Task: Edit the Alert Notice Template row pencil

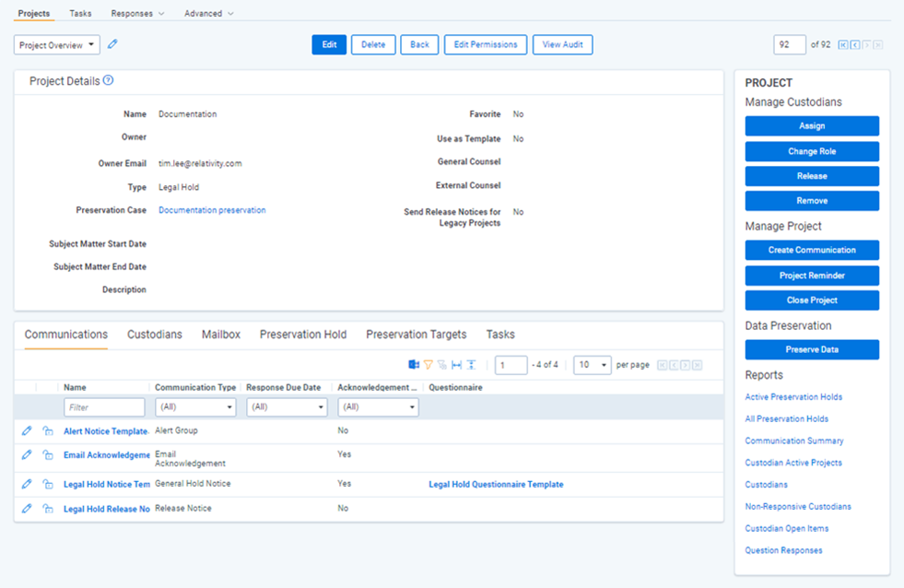Action: click(27, 430)
